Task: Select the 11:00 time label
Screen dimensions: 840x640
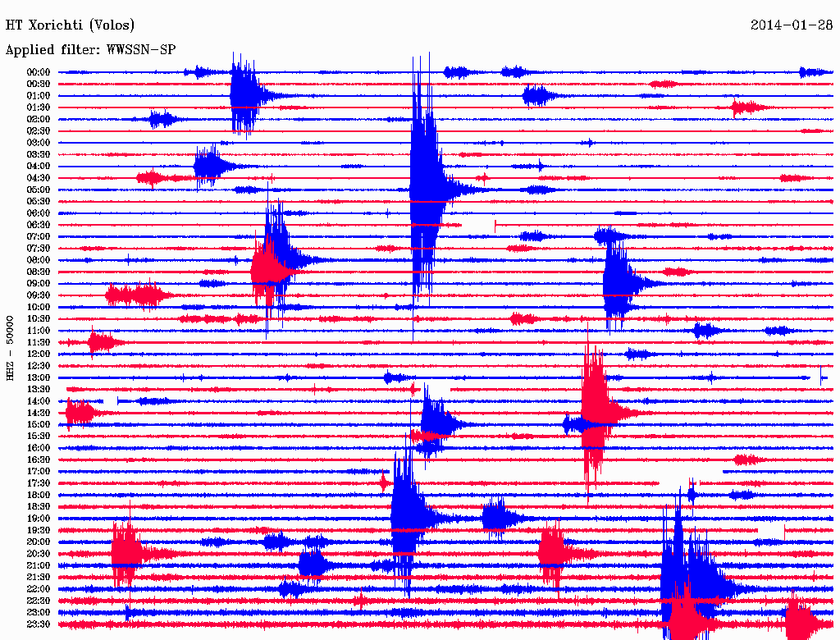Action: click(x=39, y=331)
